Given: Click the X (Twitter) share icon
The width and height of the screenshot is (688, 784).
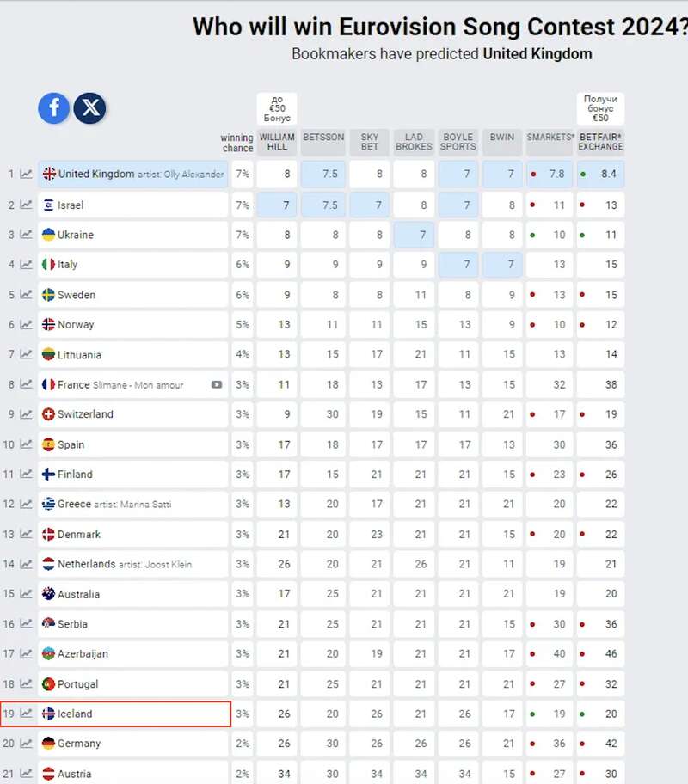Looking at the screenshot, I should (89, 107).
